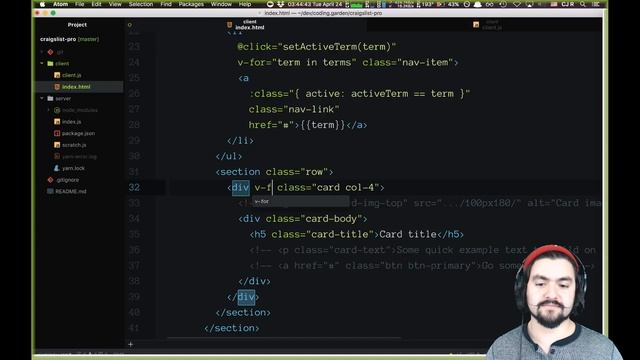640x360 pixels.
Task: Click the JS icon on client.js tab
Action: click(476, 25)
